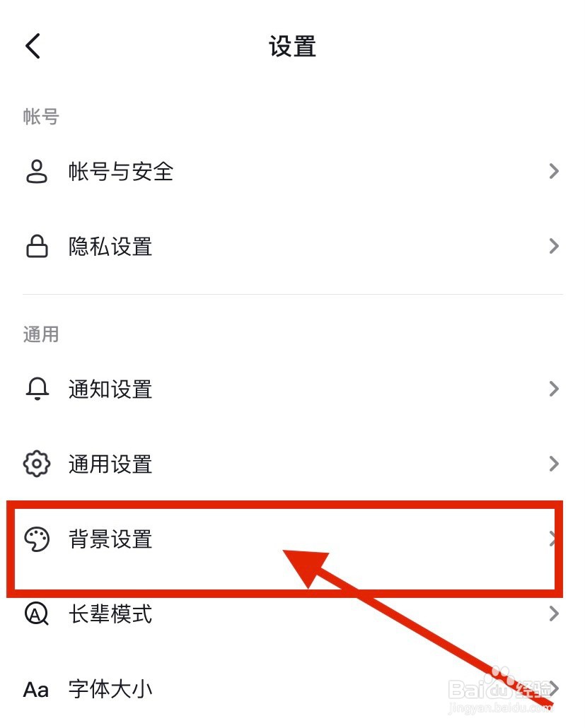This screenshot has height=728, width=585.
Task: Open 通知设置 menu entry
Action: [292, 389]
